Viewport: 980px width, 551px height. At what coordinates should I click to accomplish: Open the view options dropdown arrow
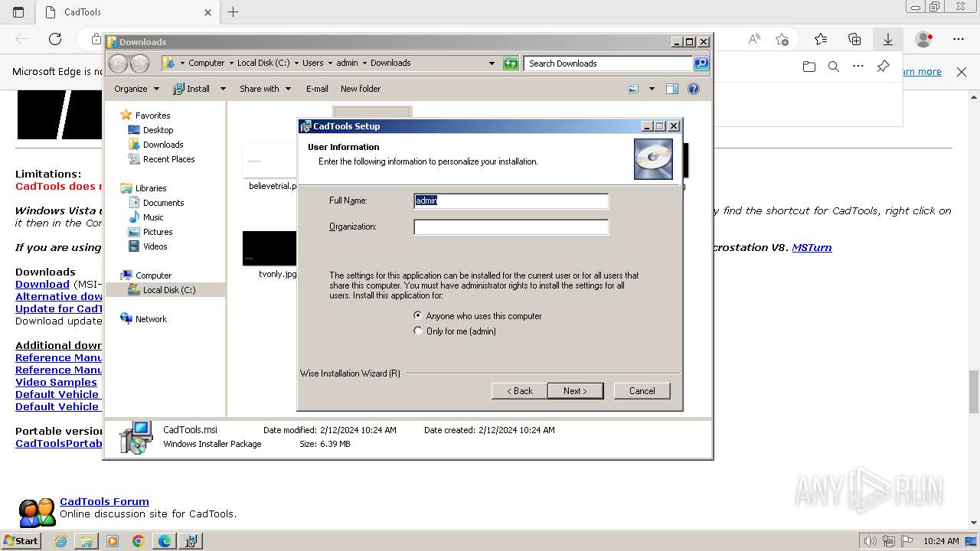(652, 89)
